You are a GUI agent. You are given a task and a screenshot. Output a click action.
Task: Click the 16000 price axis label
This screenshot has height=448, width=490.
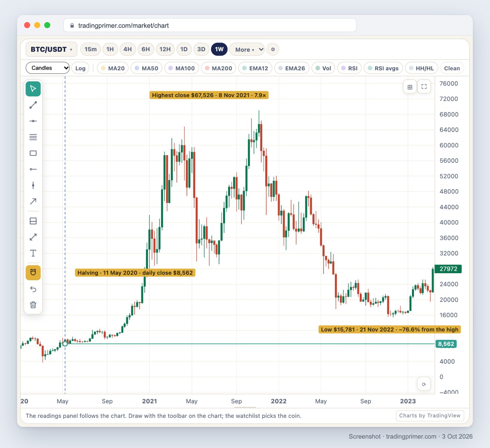click(x=448, y=315)
